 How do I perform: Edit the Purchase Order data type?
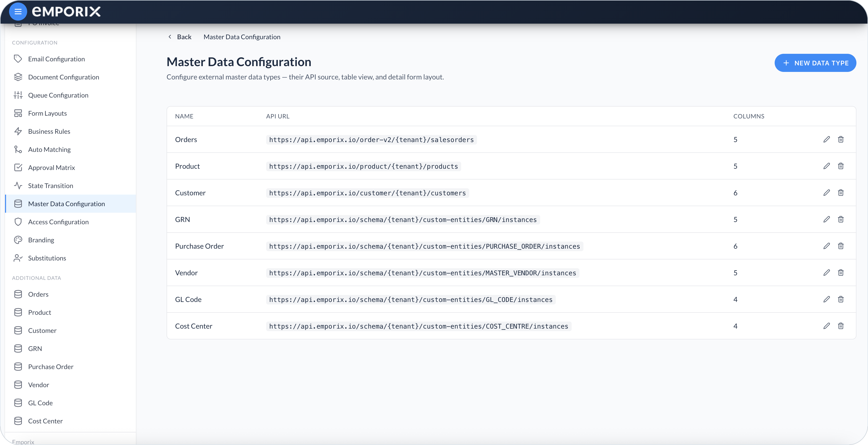(826, 246)
